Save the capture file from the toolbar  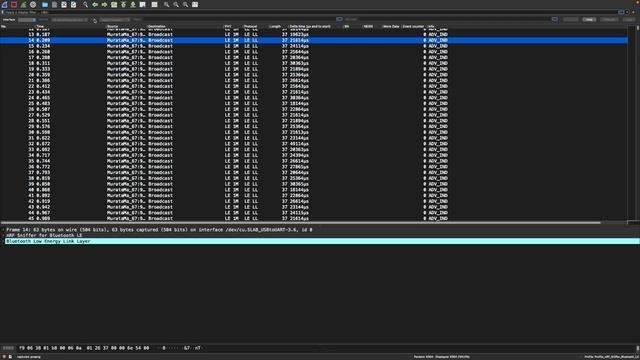click(x=54, y=4)
